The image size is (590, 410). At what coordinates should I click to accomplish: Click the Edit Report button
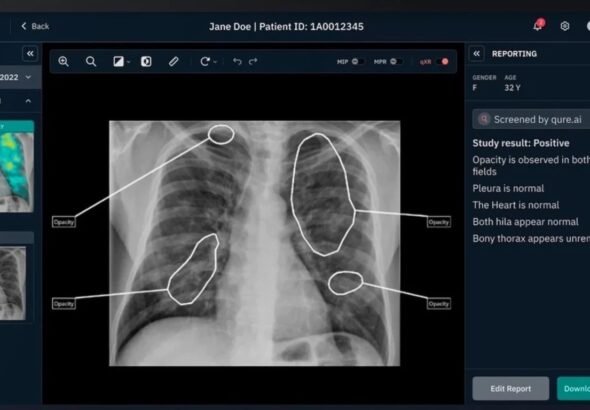tap(511, 389)
